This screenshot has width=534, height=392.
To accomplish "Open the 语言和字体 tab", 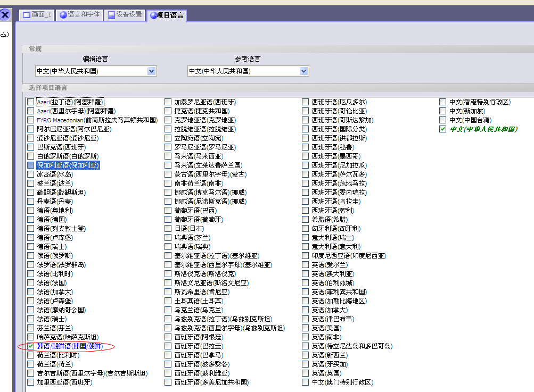I will pos(79,15).
